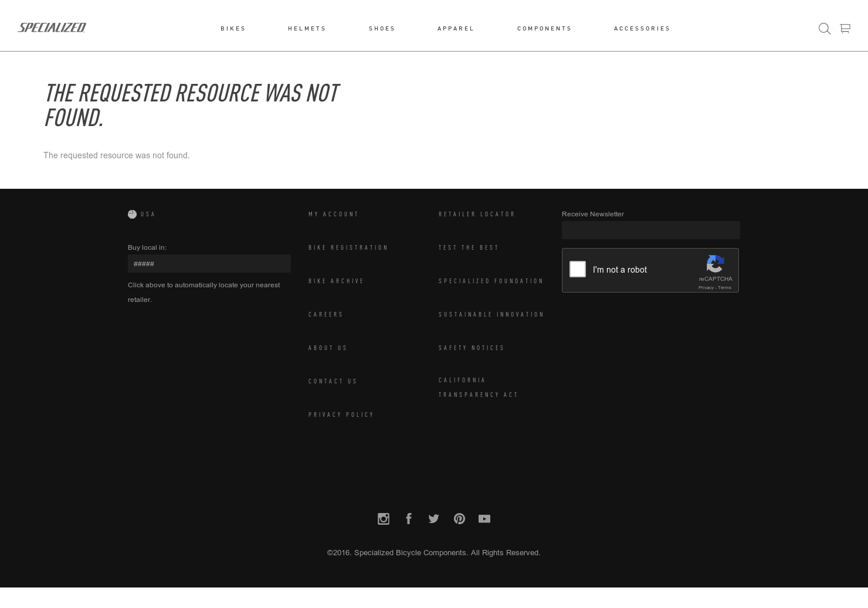Focus the Buy local zip code field
868x608 pixels.
pos(209,264)
